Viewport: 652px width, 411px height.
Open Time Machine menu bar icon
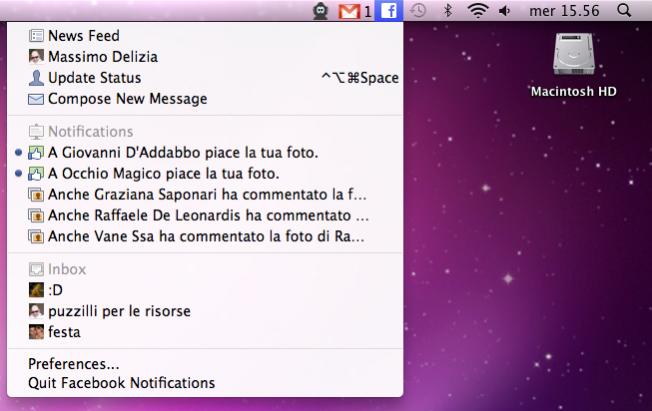[418, 10]
